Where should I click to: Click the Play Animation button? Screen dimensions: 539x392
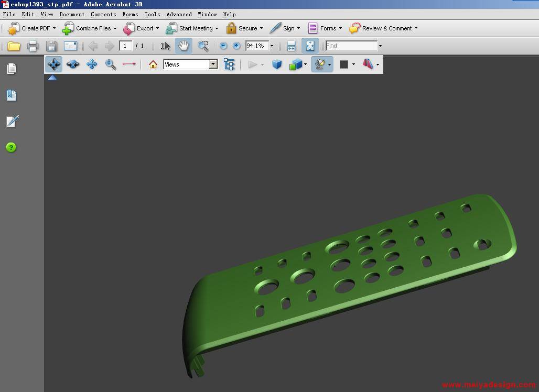pyautogui.click(x=253, y=64)
